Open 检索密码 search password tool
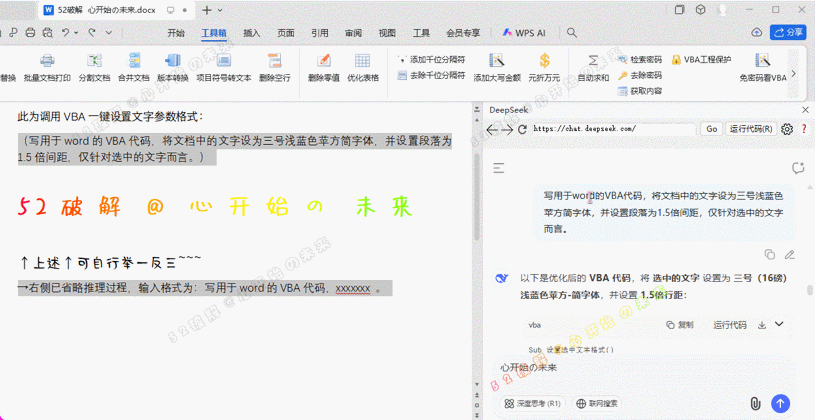 [640, 60]
